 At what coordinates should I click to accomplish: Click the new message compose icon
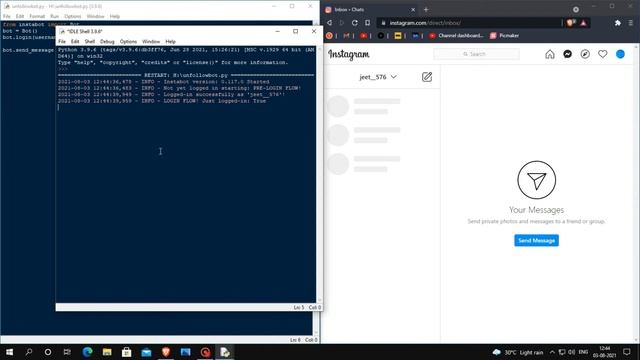(427, 77)
